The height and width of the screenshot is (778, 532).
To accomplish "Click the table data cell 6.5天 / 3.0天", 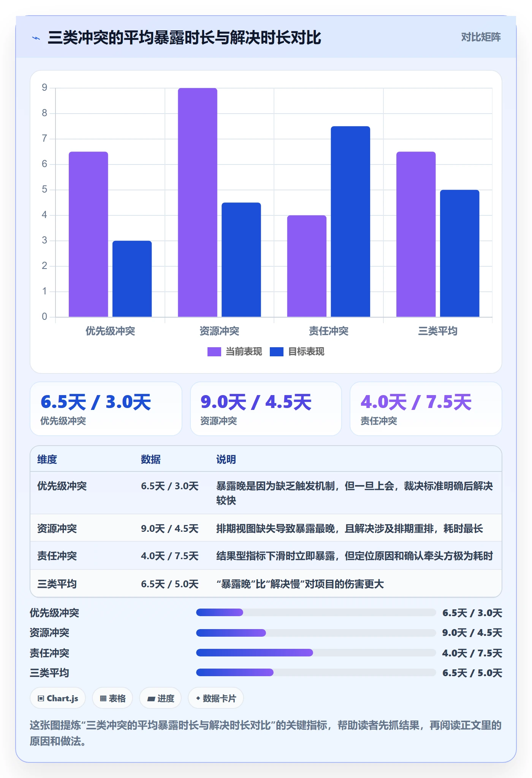I will tap(170, 486).
